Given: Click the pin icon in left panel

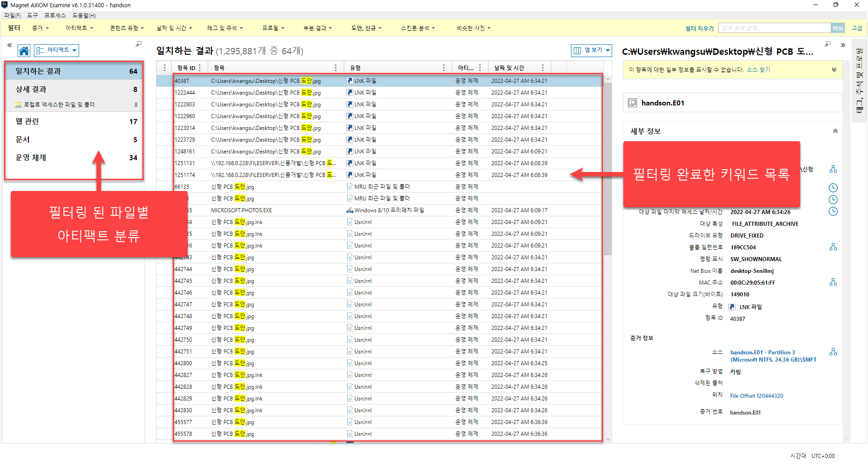Looking at the screenshot, I should coord(138,44).
